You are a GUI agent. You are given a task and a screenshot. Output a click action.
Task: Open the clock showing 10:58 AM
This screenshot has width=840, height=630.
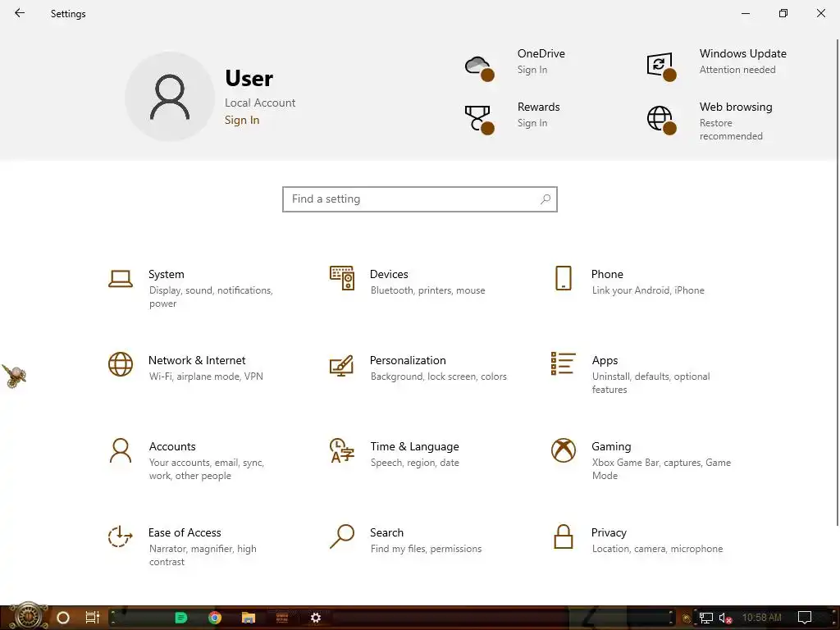tap(761, 618)
